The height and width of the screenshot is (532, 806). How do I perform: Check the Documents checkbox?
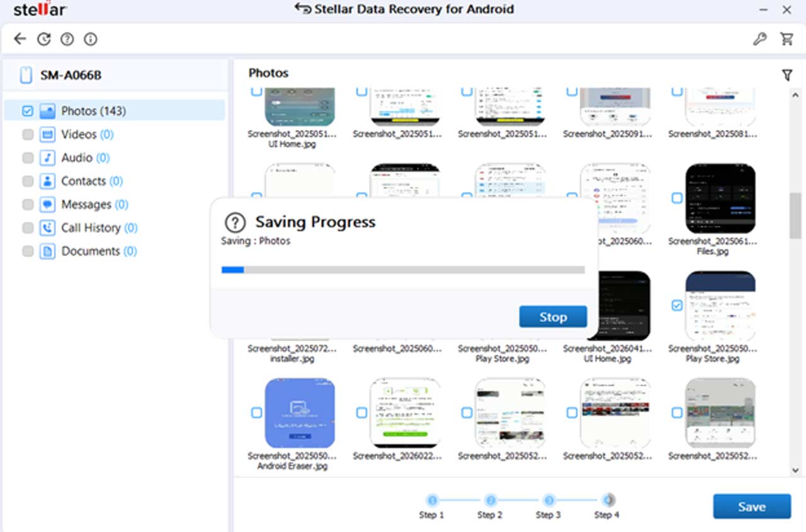coord(28,251)
